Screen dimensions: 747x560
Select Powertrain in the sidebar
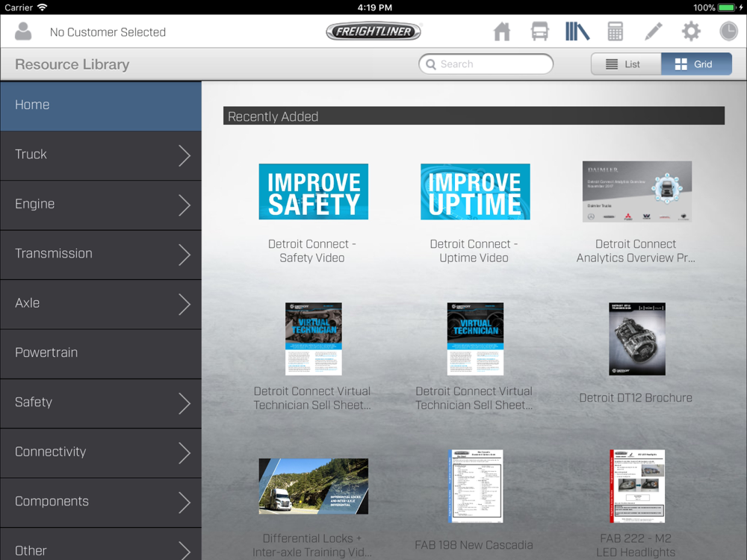coord(101,352)
